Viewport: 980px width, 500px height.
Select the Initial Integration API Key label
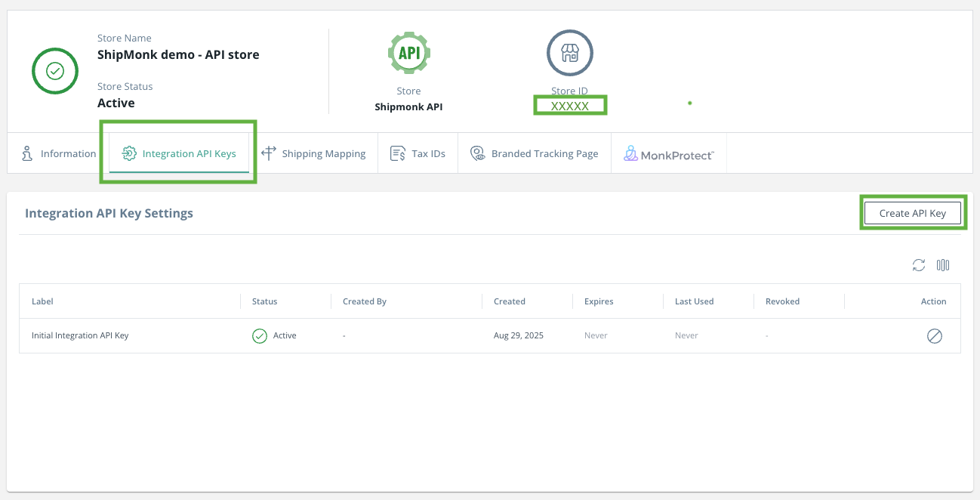tap(80, 335)
